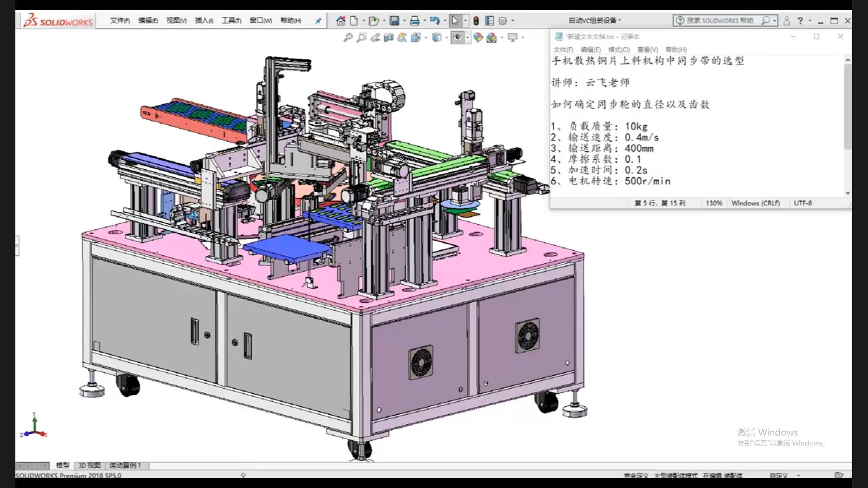868x488 pixels.
Task: Print using the printer icon
Action: pos(415,20)
